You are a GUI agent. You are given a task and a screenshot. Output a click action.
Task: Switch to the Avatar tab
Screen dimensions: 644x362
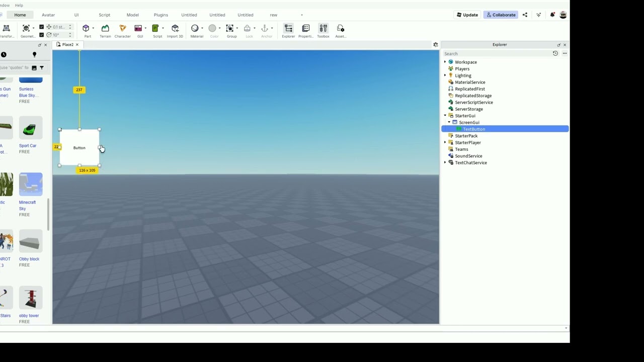[x=48, y=15]
